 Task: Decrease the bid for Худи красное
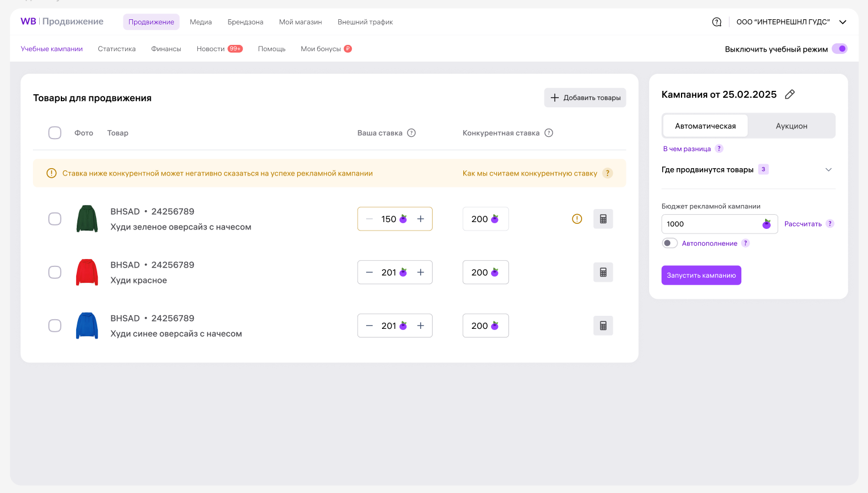pos(369,272)
